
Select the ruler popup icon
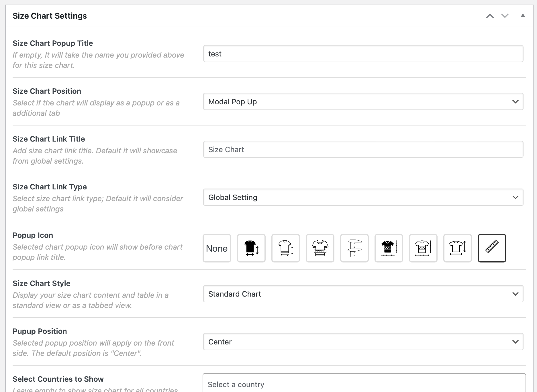click(x=492, y=248)
